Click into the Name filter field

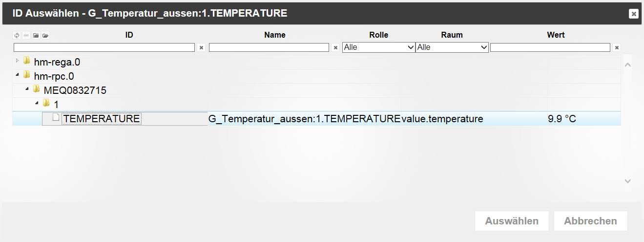point(269,47)
